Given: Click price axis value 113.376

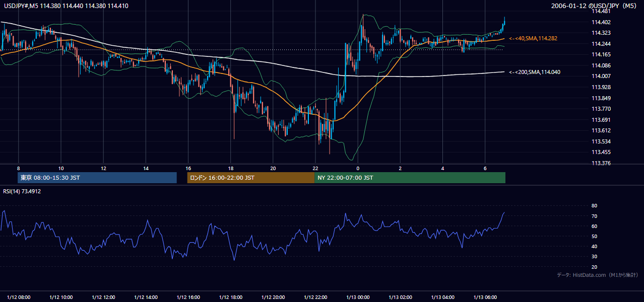Looking at the screenshot, I should (x=601, y=163).
